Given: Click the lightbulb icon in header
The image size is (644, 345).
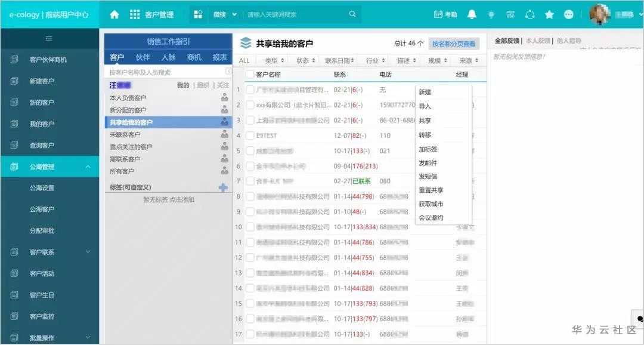Looking at the screenshot, I should coord(491,14).
